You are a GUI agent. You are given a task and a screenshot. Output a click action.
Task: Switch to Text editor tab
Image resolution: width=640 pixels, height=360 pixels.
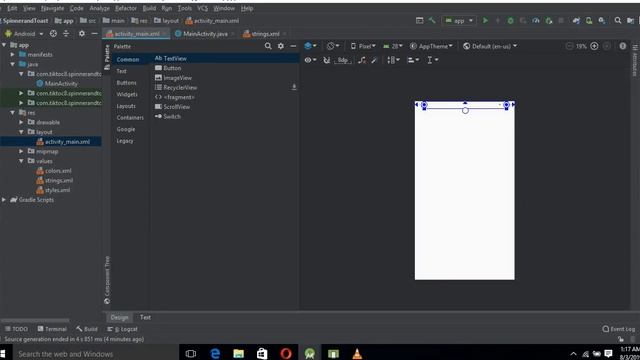[x=145, y=317]
